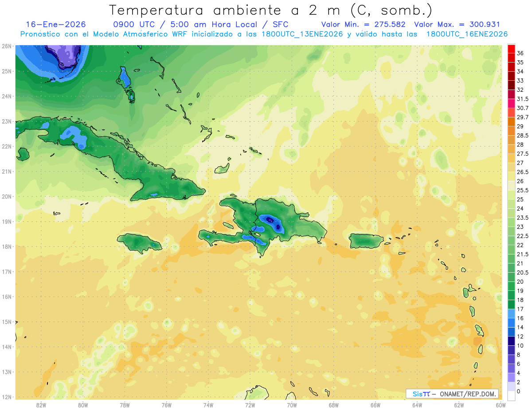The image size is (532, 411).
Task: Click legend value 22.5
Action: coord(523,236)
